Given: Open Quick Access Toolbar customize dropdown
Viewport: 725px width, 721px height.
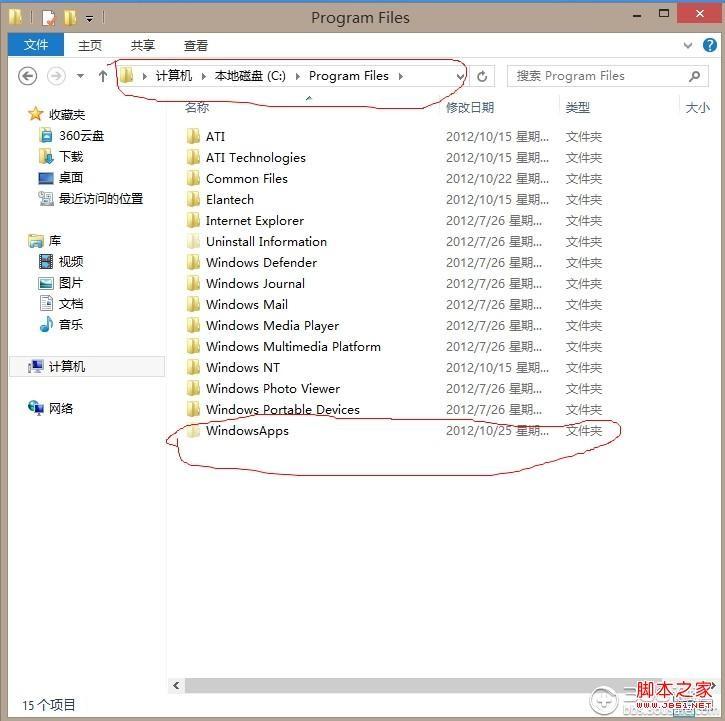Looking at the screenshot, I should [x=89, y=18].
